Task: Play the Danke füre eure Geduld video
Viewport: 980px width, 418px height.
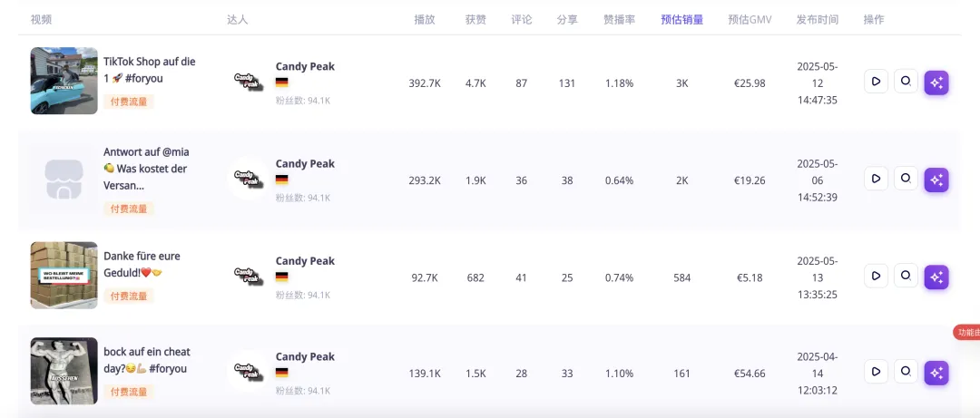Action: click(x=876, y=276)
